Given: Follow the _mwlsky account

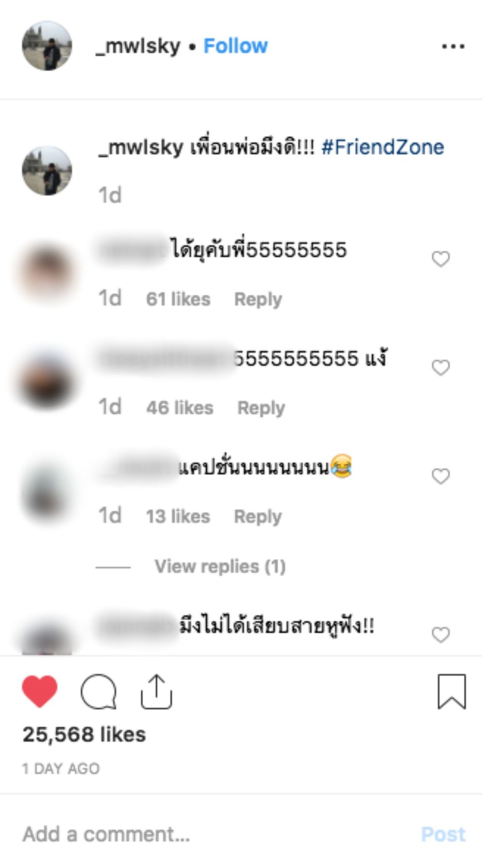Looking at the screenshot, I should click(x=235, y=46).
